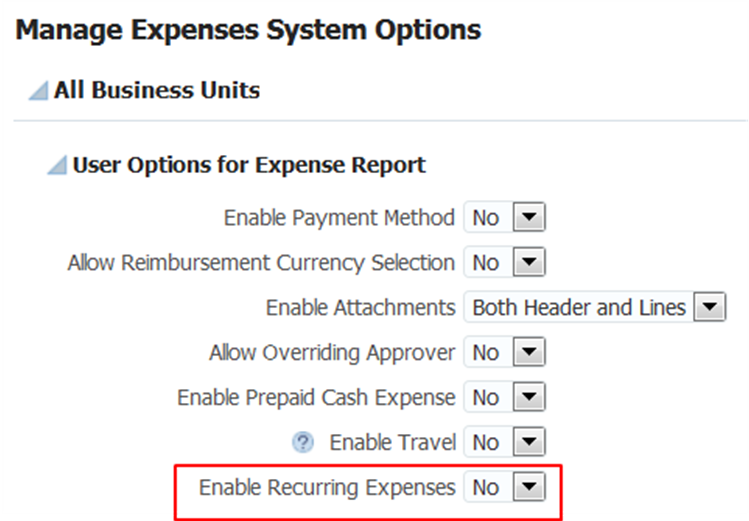Open the Enable Attachments dropdown arrow

[x=709, y=308]
